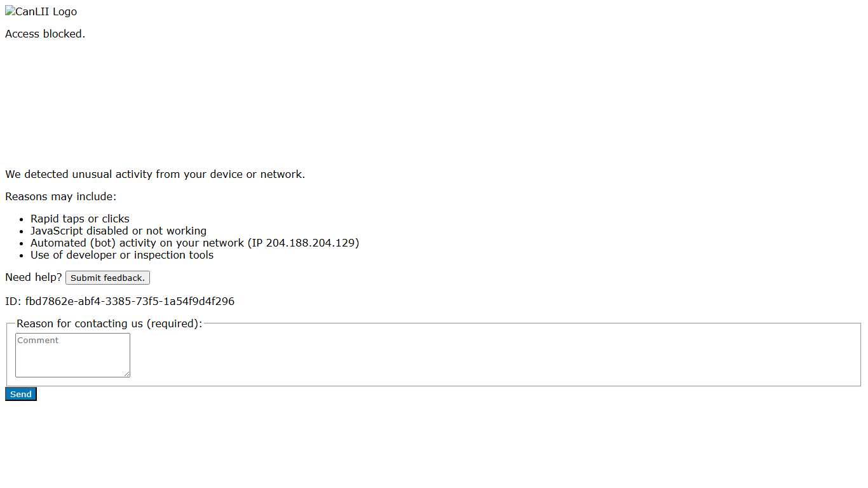This screenshot has height=488, width=868.
Task: Click the broken image icon of the logo
Action: 10,11
